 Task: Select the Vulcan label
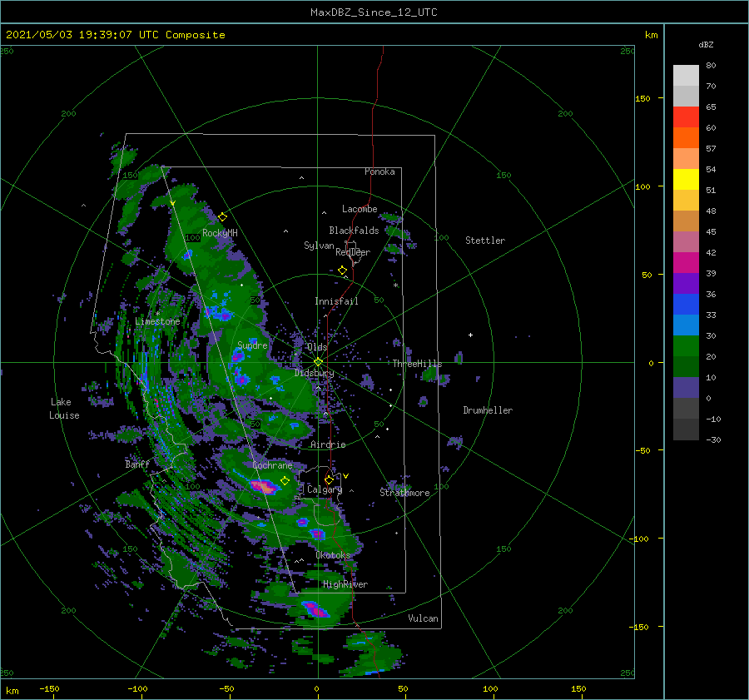coord(423,618)
